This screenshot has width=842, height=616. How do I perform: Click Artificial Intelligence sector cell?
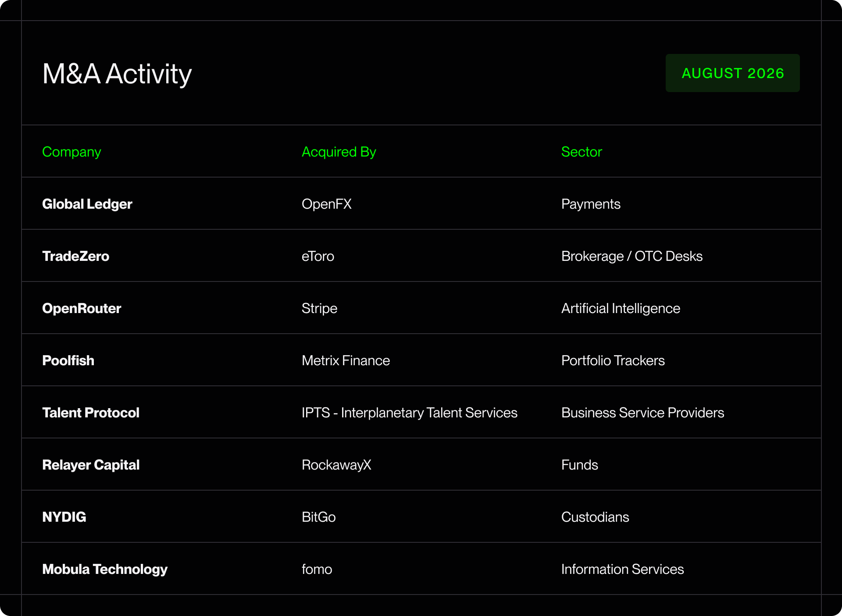click(621, 308)
